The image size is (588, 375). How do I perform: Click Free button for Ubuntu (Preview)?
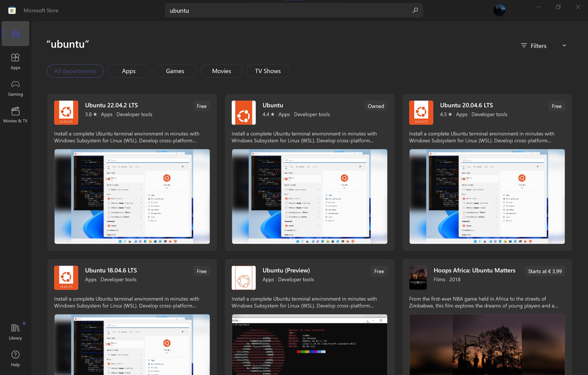(379, 271)
